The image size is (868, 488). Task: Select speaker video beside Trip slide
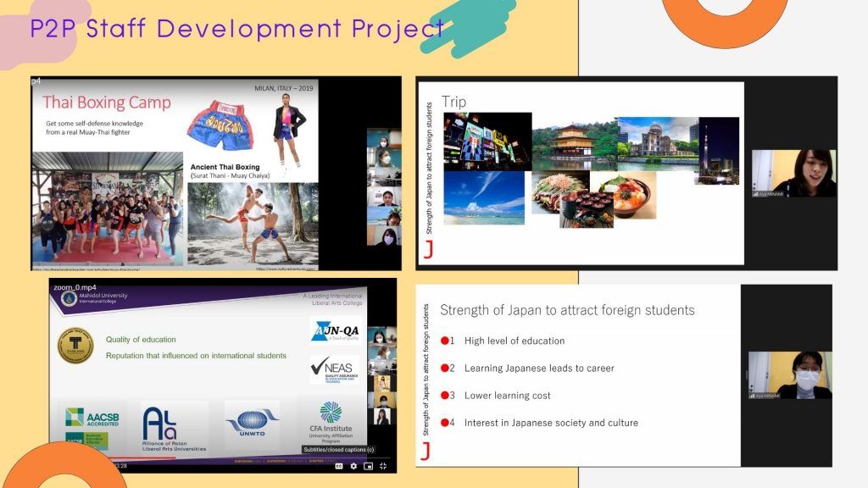coord(793,174)
